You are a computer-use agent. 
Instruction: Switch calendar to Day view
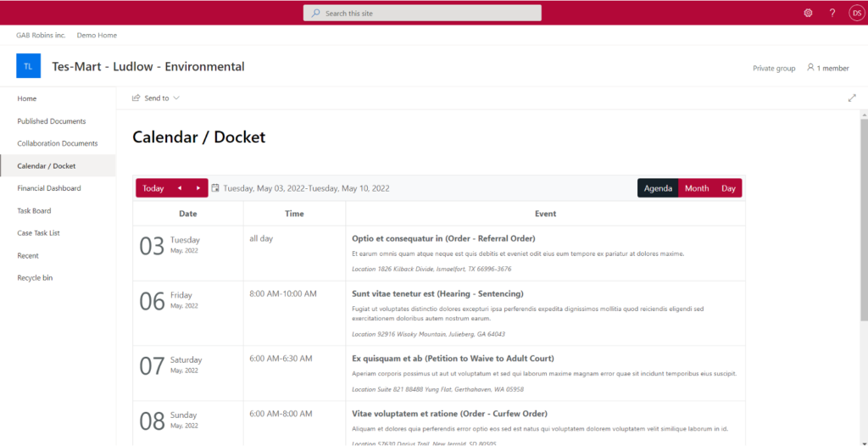pyautogui.click(x=728, y=188)
